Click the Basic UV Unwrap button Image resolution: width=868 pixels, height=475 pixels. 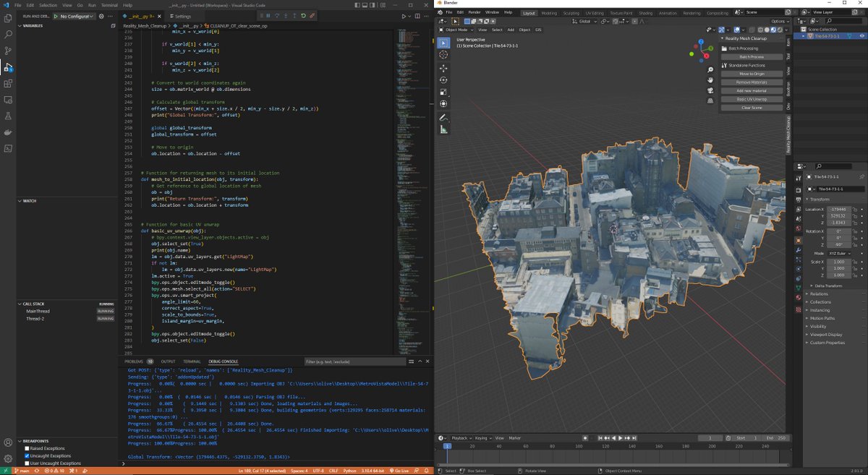tap(752, 99)
